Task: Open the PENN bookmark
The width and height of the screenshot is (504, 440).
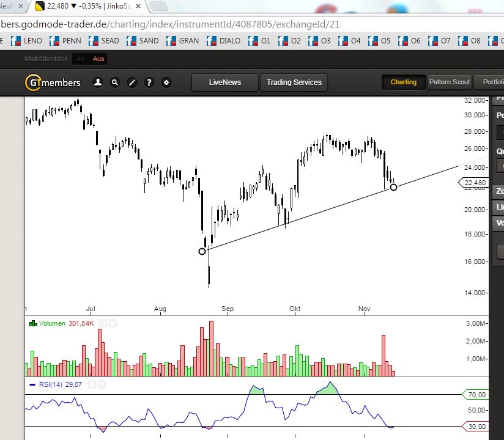Action: coord(65,41)
